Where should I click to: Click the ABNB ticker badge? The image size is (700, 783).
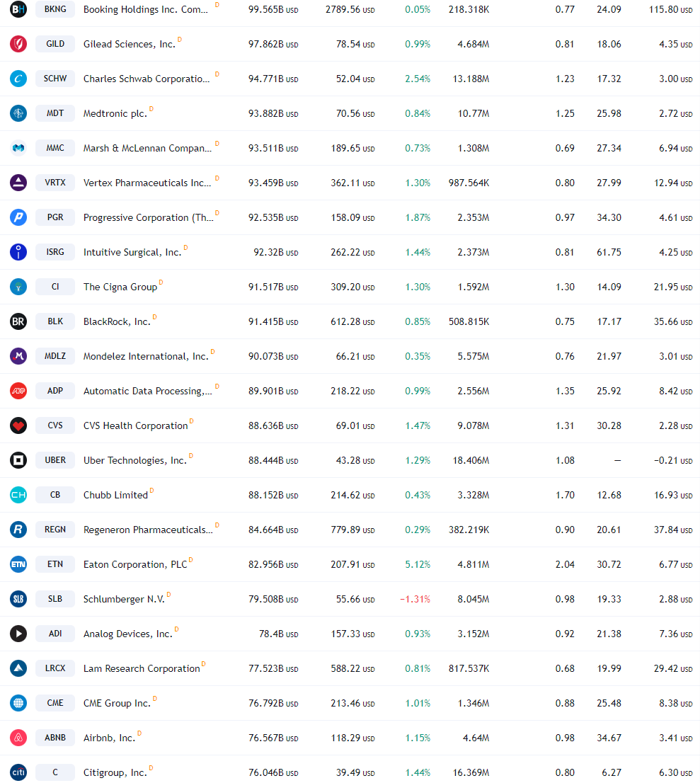pos(55,738)
